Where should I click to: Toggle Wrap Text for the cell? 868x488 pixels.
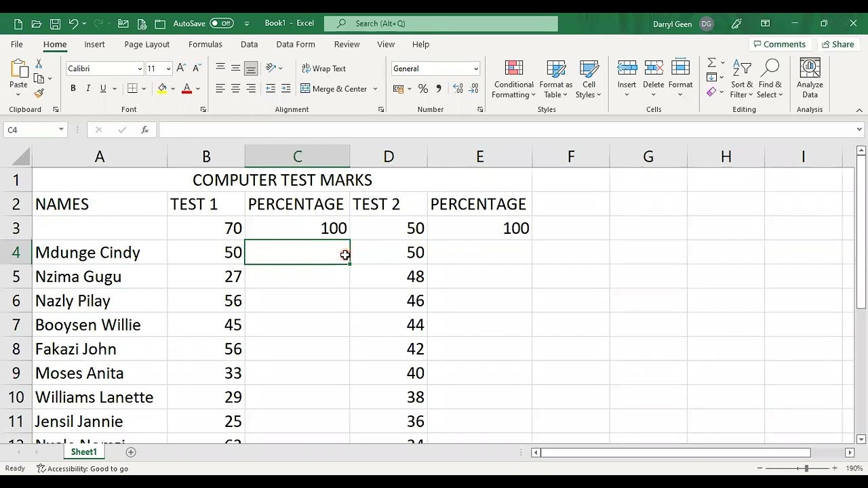(x=323, y=68)
